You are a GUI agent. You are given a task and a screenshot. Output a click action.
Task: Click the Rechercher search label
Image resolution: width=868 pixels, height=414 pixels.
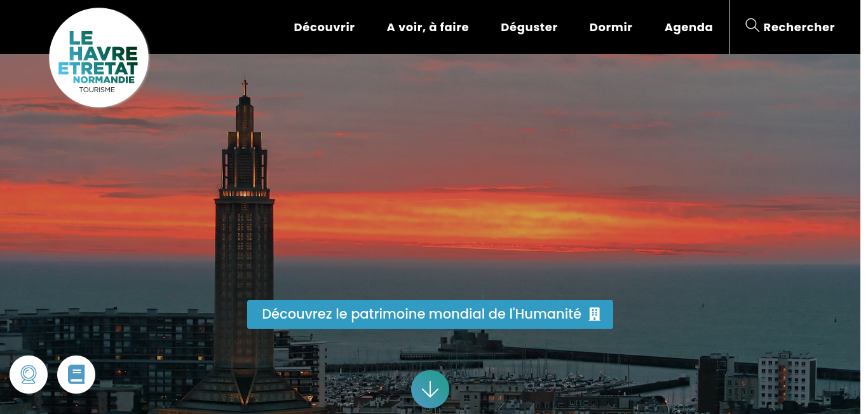(799, 27)
